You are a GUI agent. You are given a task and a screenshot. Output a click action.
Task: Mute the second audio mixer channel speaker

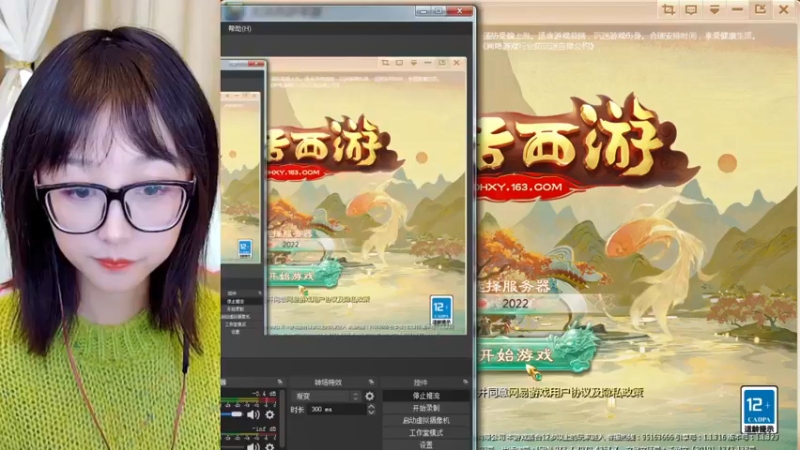pos(253,446)
